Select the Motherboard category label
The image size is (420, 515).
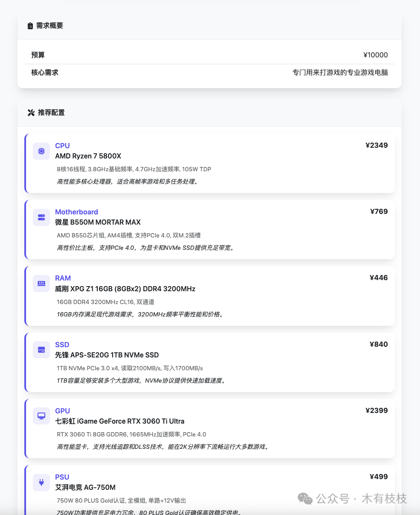[76, 212]
